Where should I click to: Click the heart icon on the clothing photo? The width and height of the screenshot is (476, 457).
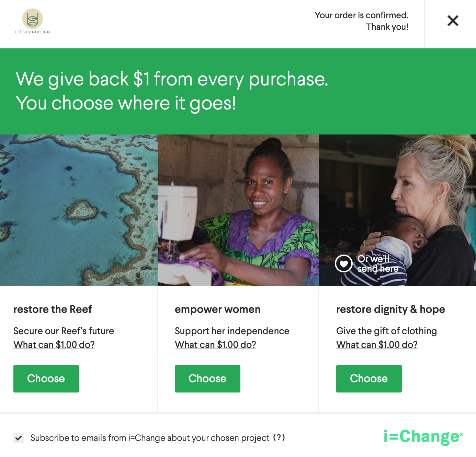pos(343,263)
